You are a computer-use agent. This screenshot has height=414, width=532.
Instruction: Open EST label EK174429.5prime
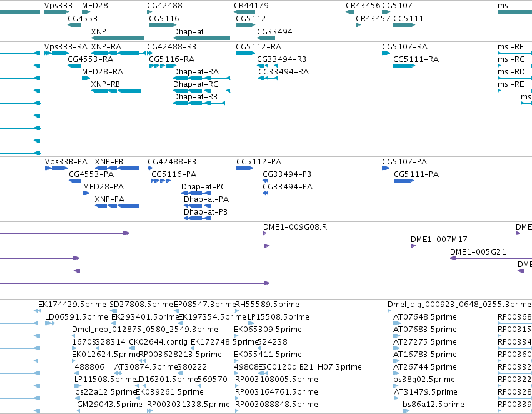pos(72,305)
